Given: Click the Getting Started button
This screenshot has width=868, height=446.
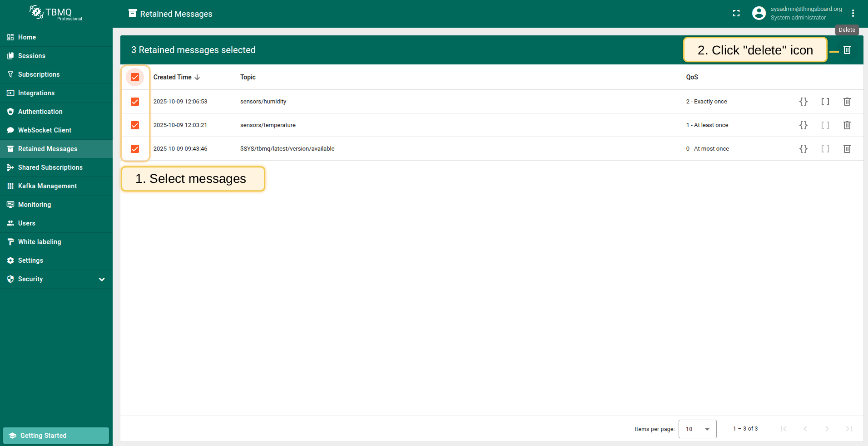Looking at the screenshot, I should [x=56, y=436].
